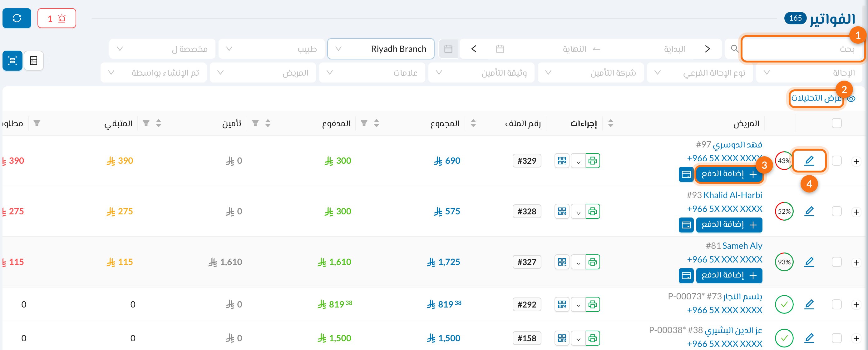Open the شركة التأمين filter dropdown

(590, 72)
